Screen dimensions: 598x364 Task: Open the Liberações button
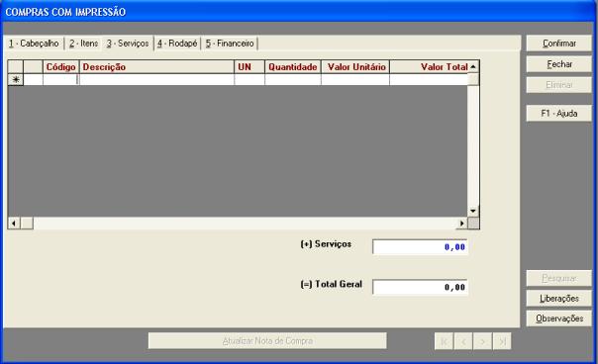[559, 299]
